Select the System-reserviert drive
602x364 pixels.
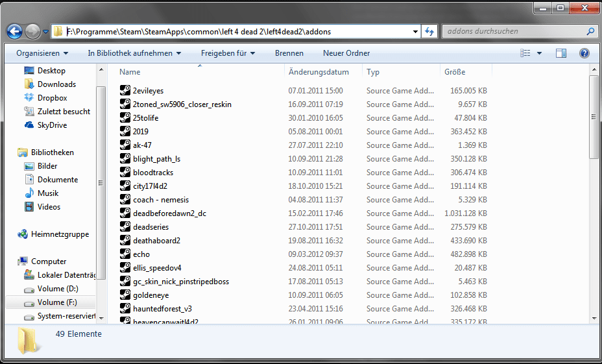pyautogui.click(x=66, y=317)
